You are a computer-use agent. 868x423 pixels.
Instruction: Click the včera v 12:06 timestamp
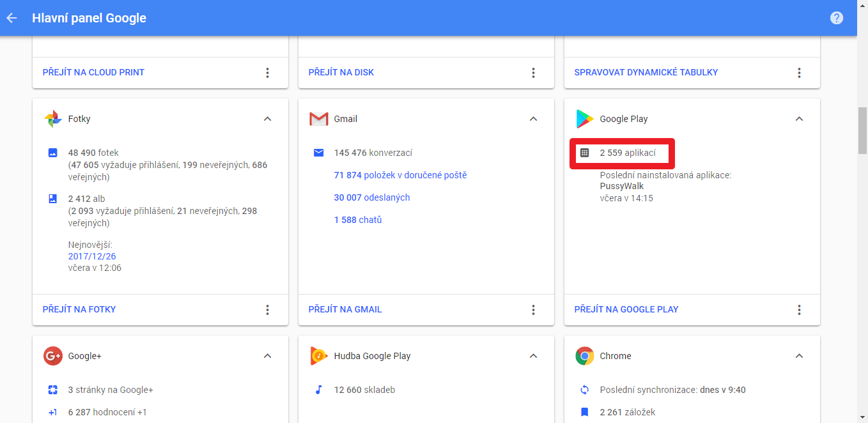point(95,268)
